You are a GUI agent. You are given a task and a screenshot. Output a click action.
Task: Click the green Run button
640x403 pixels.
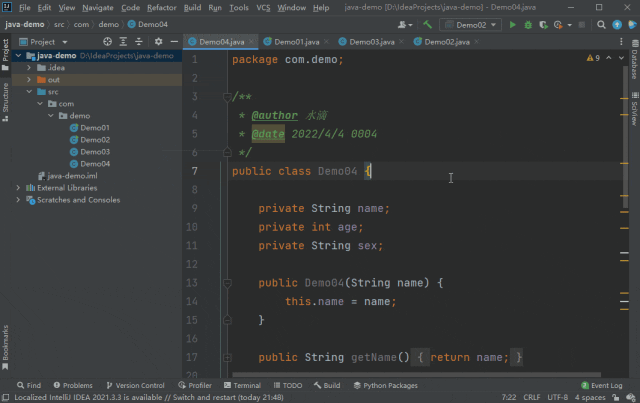click(513, 24)
